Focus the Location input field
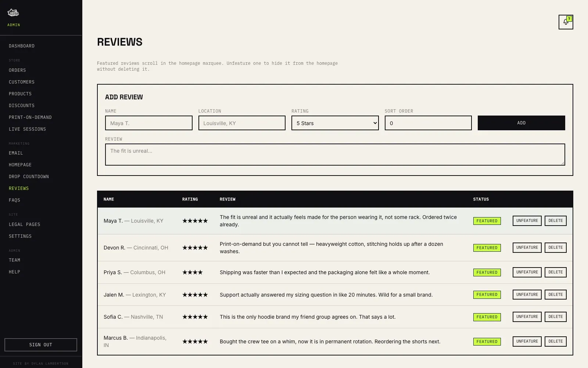The height and width of the screenshot is (368, 588). point(242,123)
